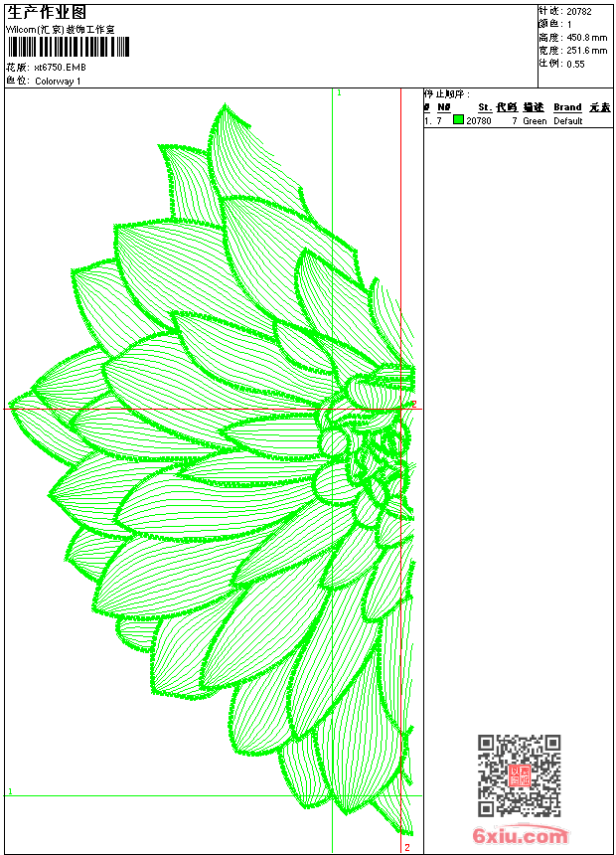
Task: Select the stitch value 20780 in the row
Action: point(479,120)
